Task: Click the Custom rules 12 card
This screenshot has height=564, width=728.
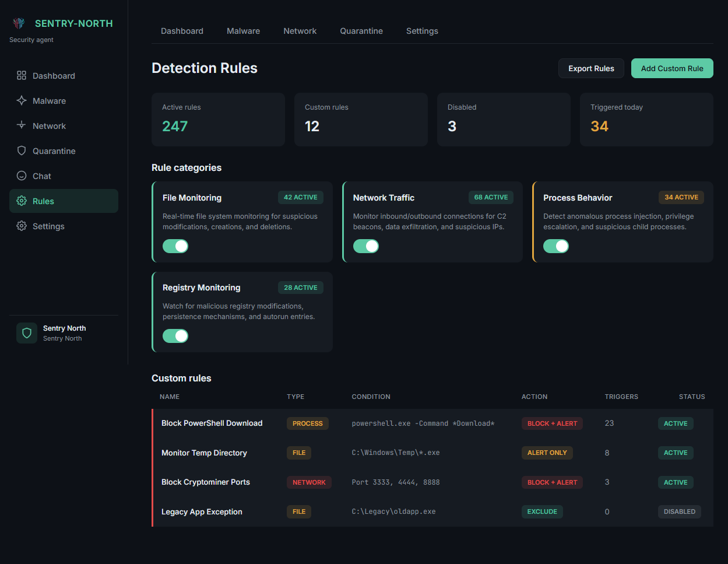Action: (361, 120)
